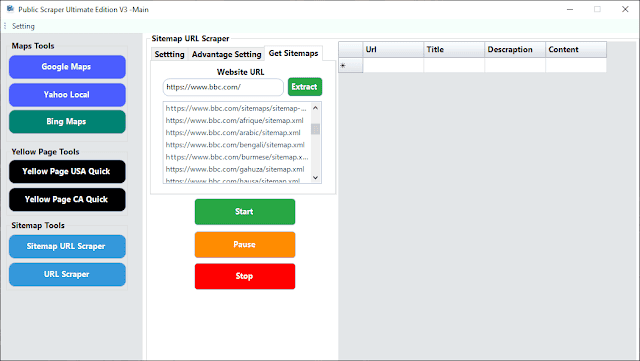Minimize the Public Scraper window
Image resolution: width=640 pixels, height=361 pixels.
pyautogui.click(x=570, y=9)
